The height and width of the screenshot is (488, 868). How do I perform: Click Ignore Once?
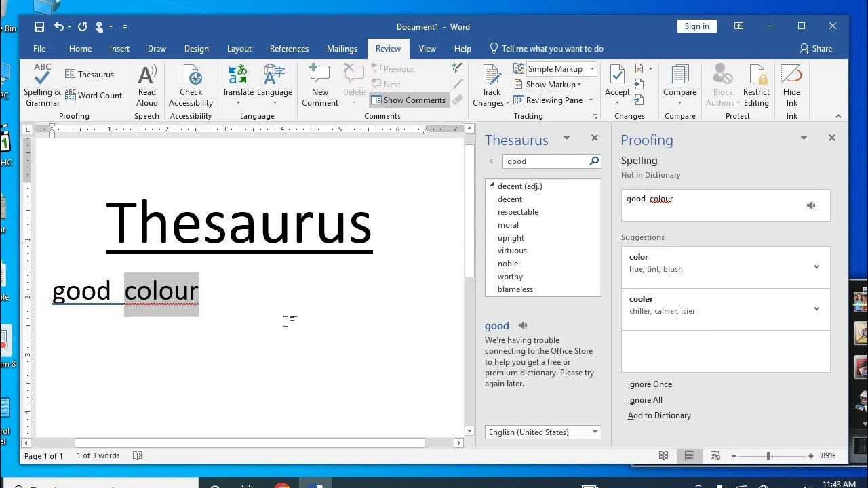point(650,384)
